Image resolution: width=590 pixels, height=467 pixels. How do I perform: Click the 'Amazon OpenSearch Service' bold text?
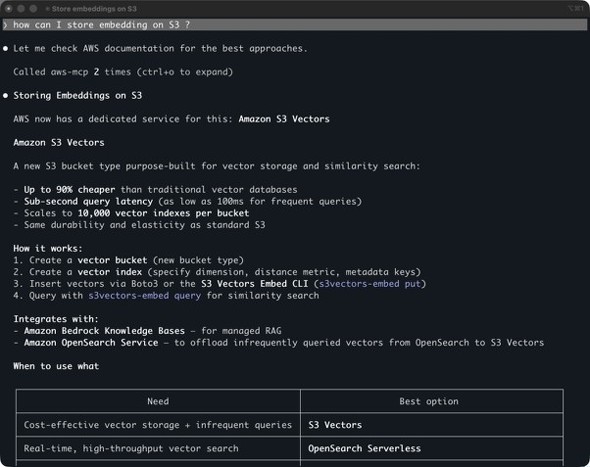tap(91, 342)
